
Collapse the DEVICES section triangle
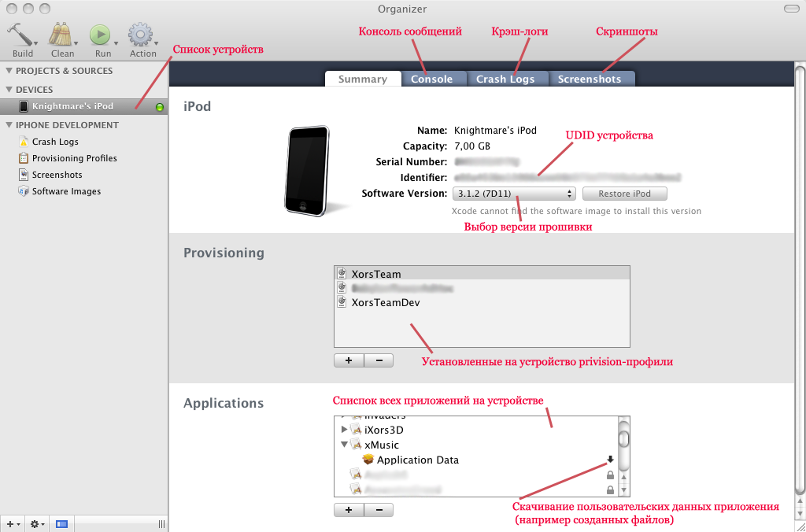pos(9,90)
